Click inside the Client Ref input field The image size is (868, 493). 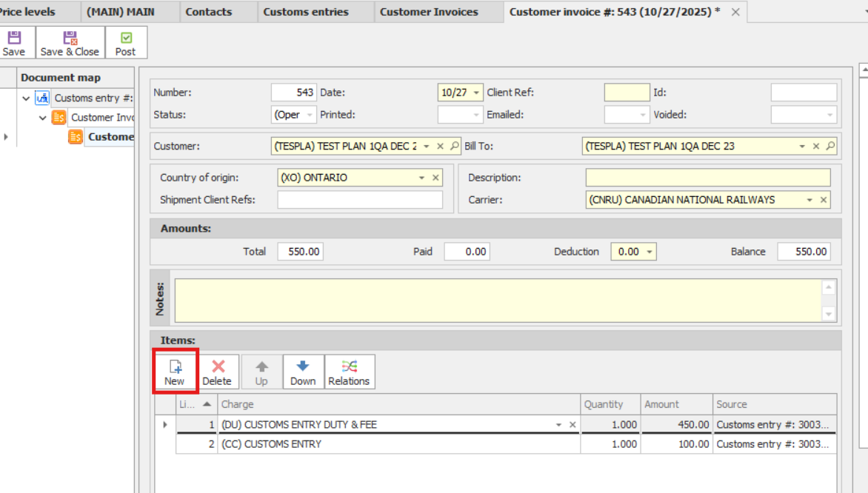tap(626, 92)
